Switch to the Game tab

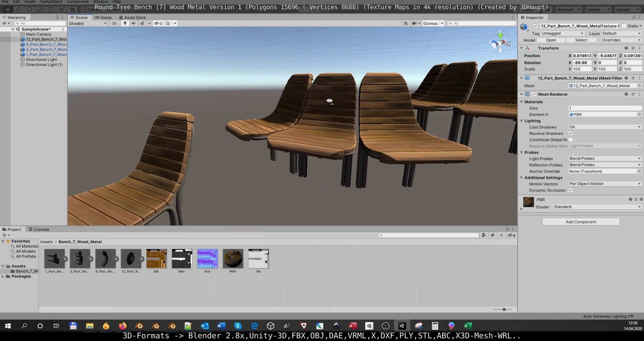tap(103, 17)
